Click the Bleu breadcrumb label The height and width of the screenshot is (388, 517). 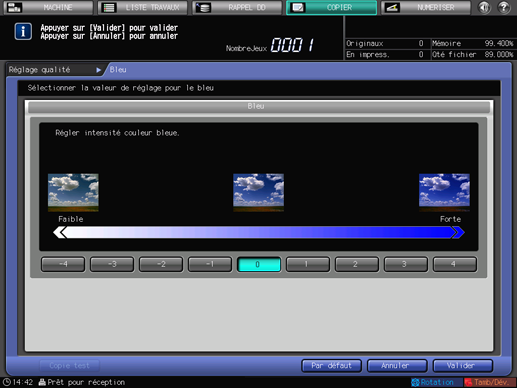(118, 70)
